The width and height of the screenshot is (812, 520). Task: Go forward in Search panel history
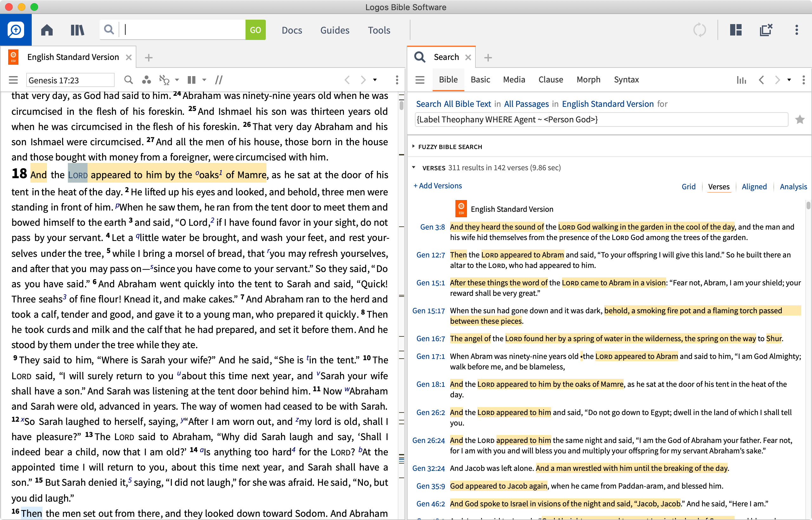click(777, 80)
